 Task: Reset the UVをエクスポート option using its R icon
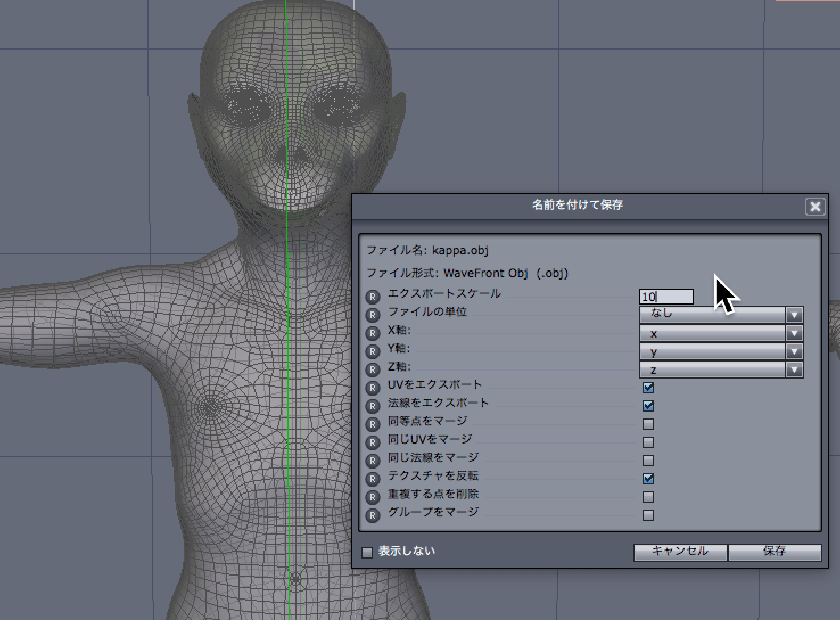click(373, 388)
